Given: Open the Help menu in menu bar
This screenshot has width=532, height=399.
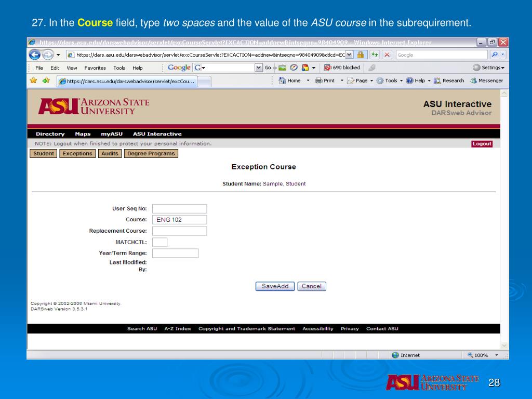Looking at the screenshot, I should pyautogui.click(x=137, y=68).
